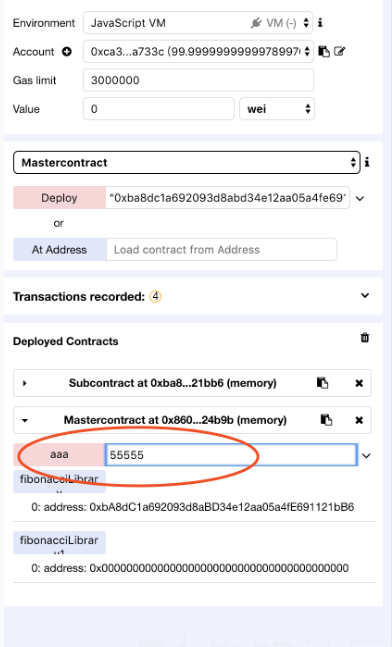The width and height of the screenshot is (392, 647).
Task: Select the zero address result text
Action: pyautogui.click(x=219, y=568)
